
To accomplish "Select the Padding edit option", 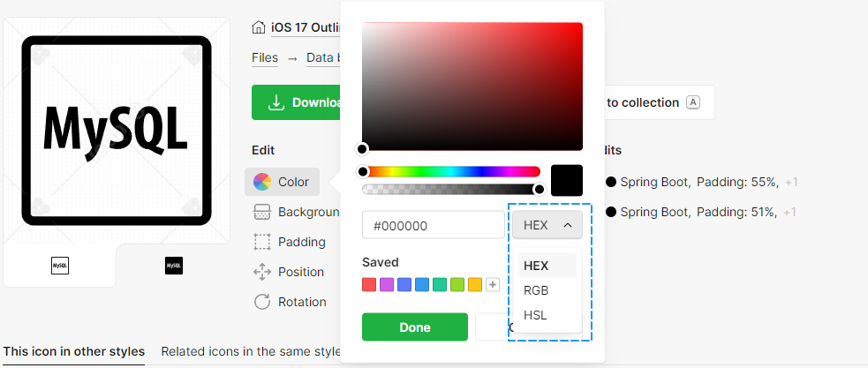I will [x=289, y=242].
